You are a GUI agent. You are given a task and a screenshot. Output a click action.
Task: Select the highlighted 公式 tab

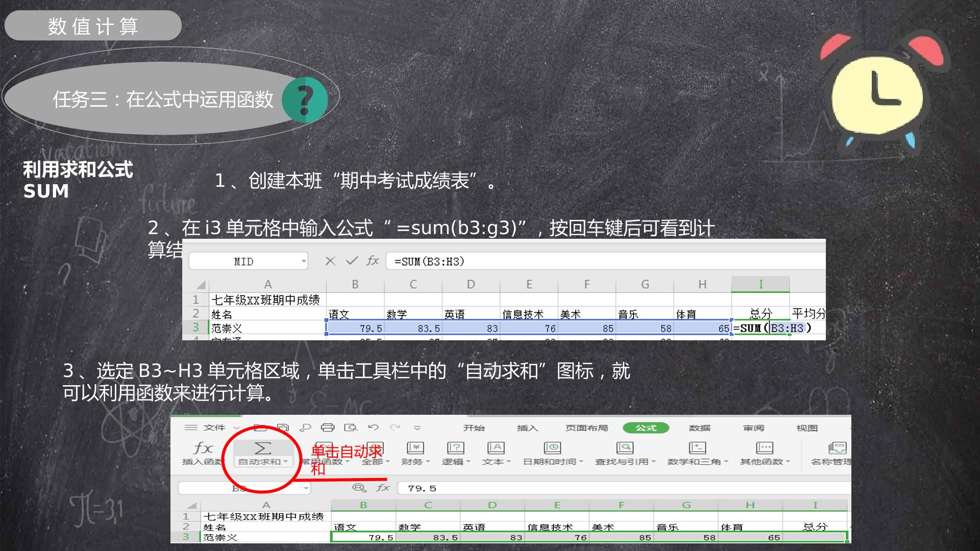[x=646, y=428]
